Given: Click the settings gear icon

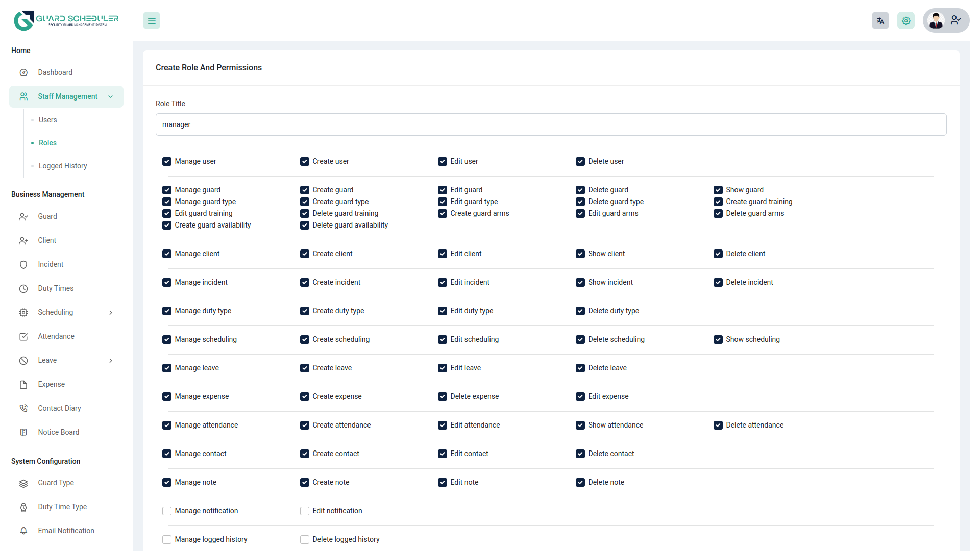Looking at the screenshot, I should pos(906,20).
